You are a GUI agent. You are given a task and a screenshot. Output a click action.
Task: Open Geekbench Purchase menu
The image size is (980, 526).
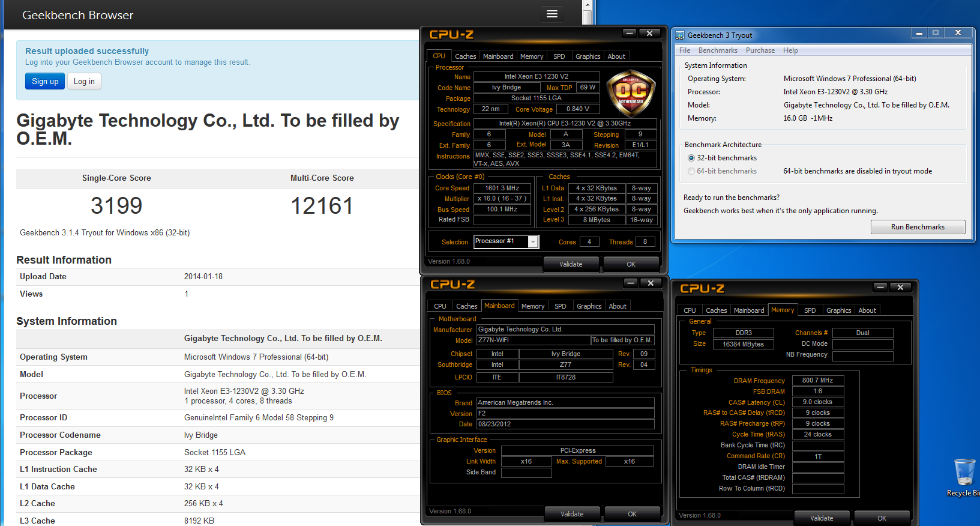point(760,50)
